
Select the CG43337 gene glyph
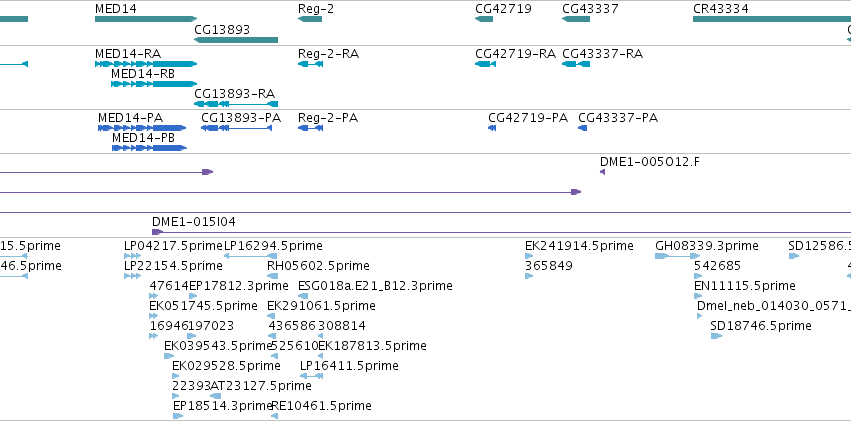576,19
